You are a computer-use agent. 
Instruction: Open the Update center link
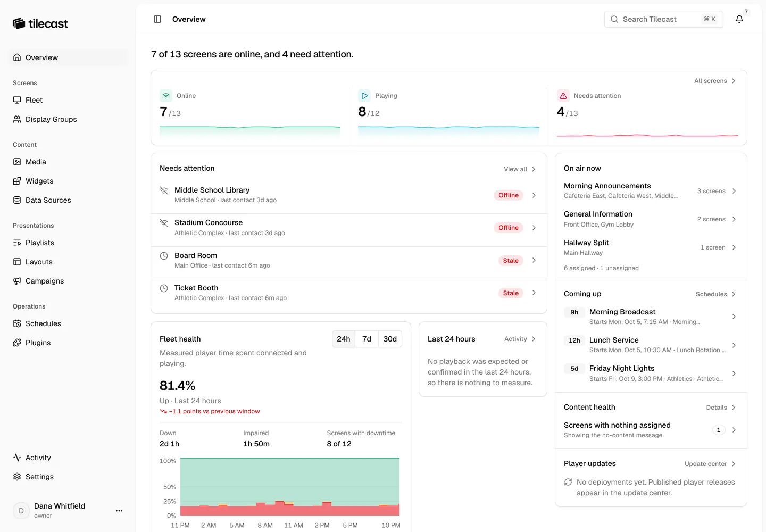pos(710,464)
